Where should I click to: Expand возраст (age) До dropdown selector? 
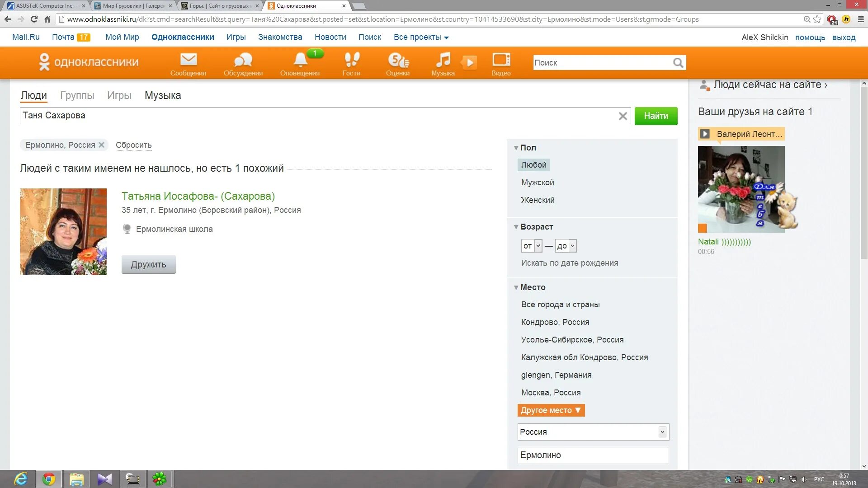click(571, 245)
